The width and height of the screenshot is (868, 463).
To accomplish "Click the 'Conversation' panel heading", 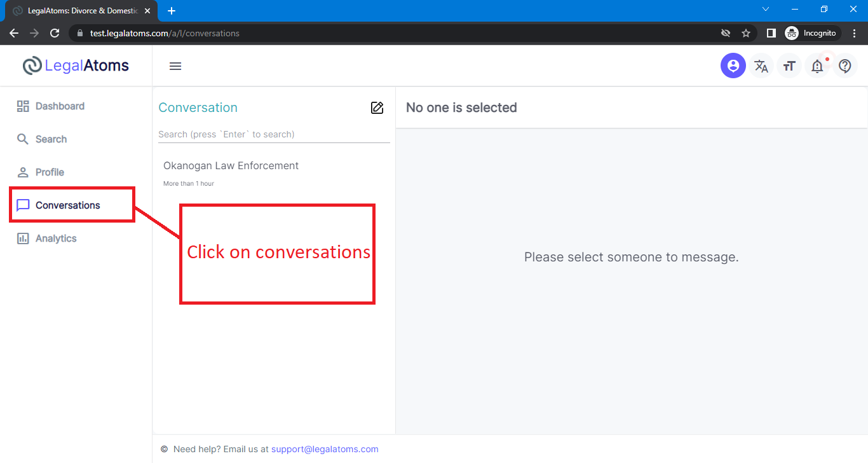I will (x=198, y=107).
